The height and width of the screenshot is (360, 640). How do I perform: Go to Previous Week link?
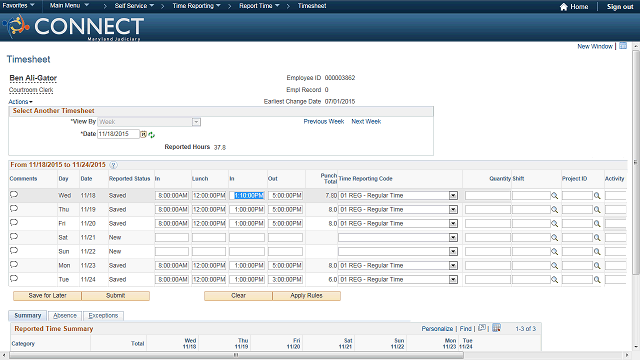[x=324, y=122]
